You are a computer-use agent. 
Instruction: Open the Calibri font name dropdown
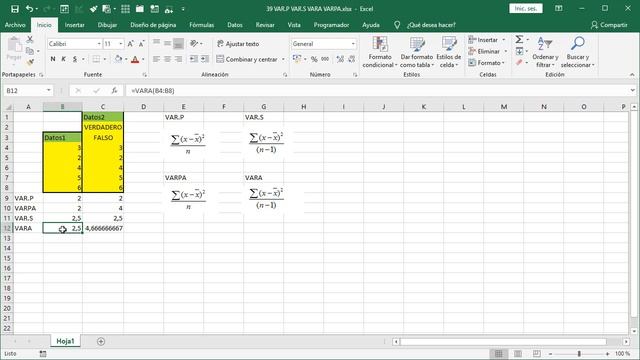click(99, 44)
